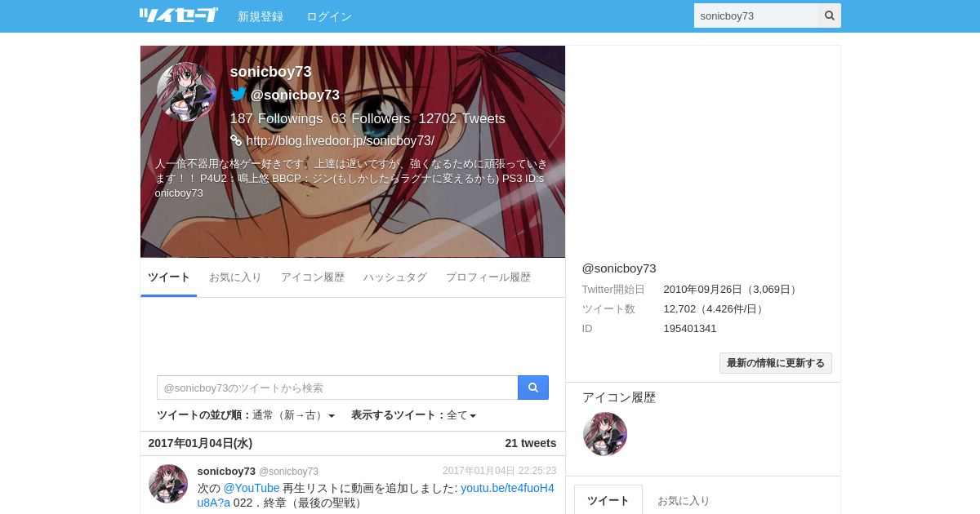
Task: Click the header search magnifier button
Action: pos(830,16)
